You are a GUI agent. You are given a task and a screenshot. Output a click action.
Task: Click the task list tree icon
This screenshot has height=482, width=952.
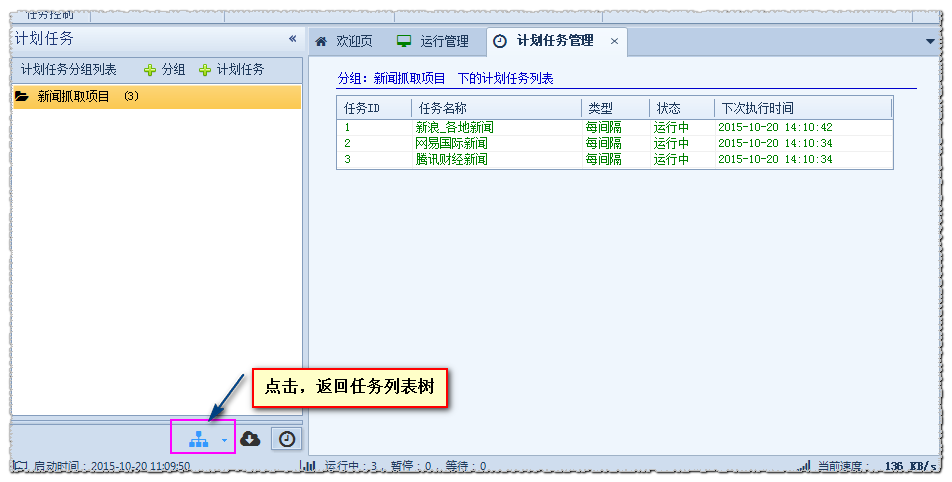point(199,439)
